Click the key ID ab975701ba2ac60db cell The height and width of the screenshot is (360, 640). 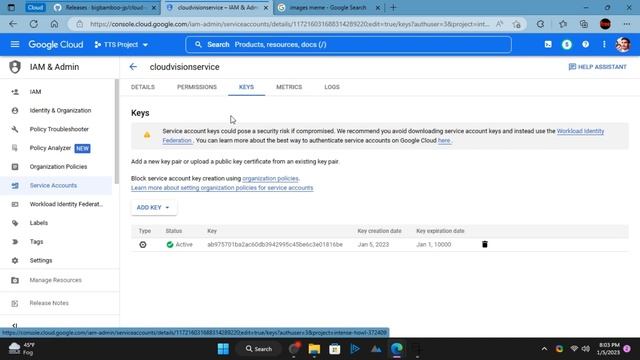[x=275, y=244]
